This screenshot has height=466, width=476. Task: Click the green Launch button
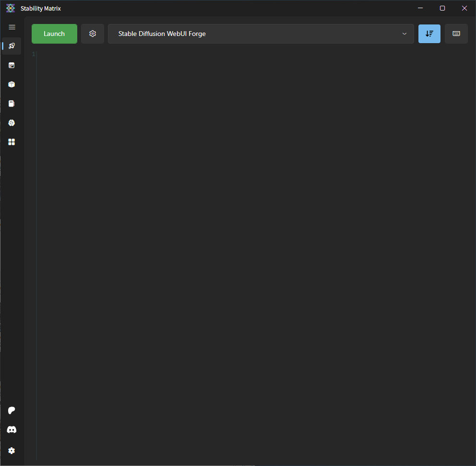click(x=54, y=34)
